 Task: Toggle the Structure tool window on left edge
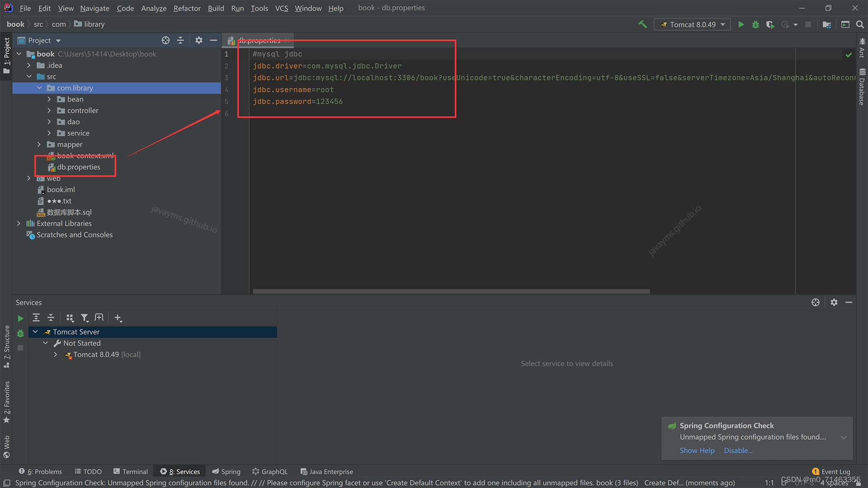[x=6, y=346]
